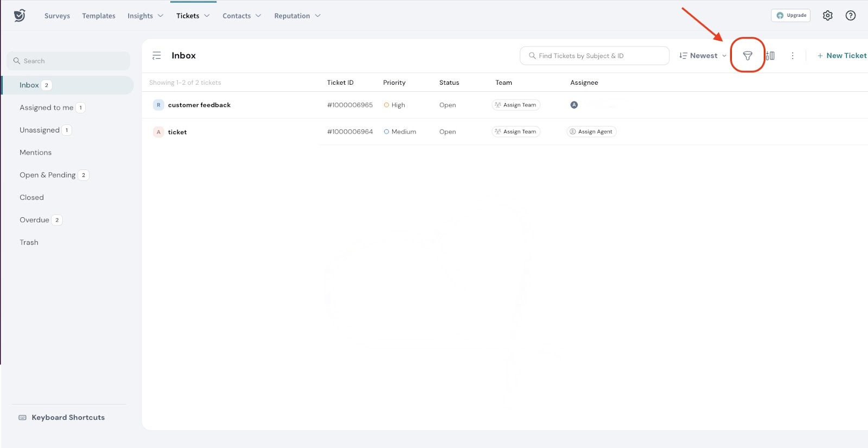Open the settings gear icon
The image size is (868, 448).
point(827,16)
